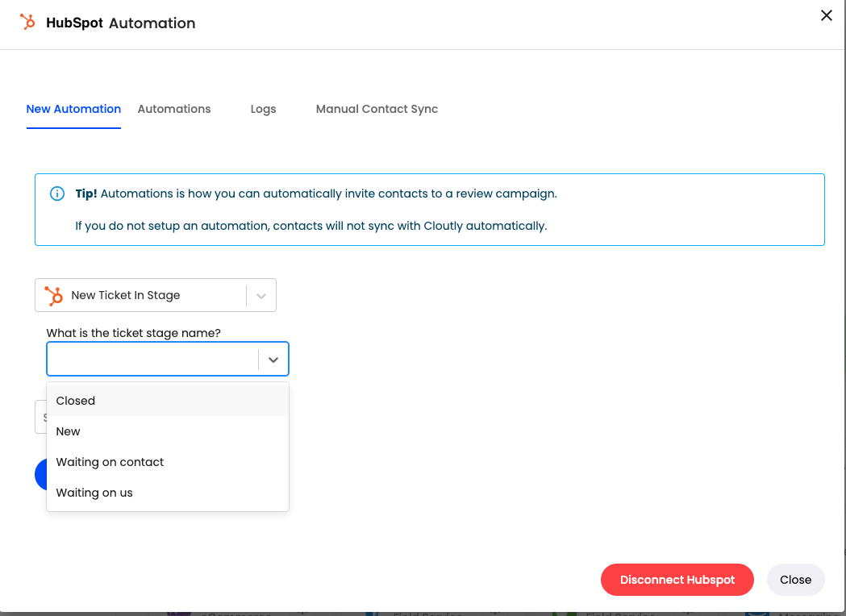Click the New Ticket In Stage label text
Screen dimensions: 846x616
pyautogui.click(x=126, y=296)
